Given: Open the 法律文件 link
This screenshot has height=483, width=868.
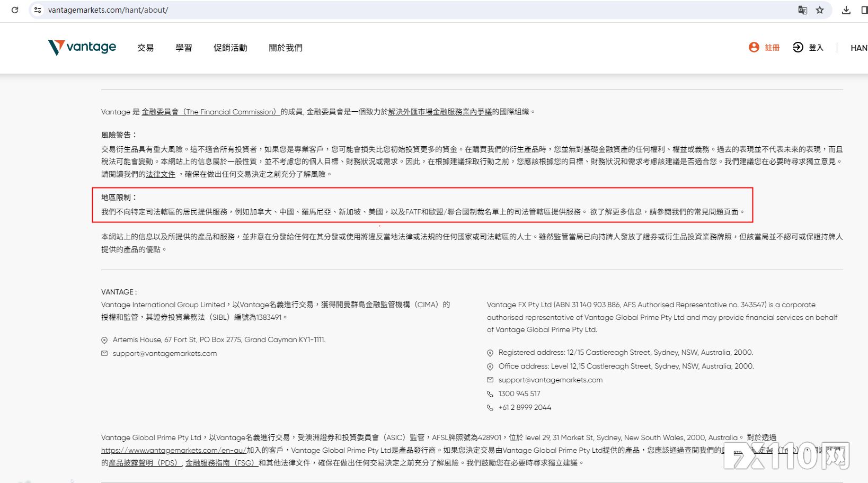Looking at the screenshot, I should 161,174.
